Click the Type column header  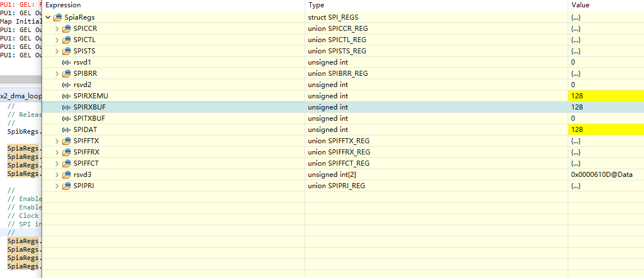click(436, 6)
